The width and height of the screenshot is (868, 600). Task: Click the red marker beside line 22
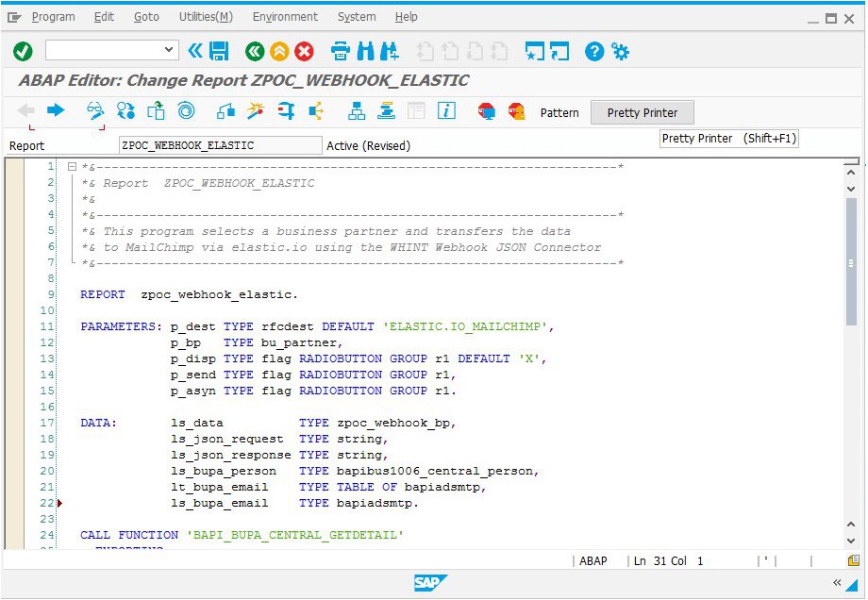59,503
